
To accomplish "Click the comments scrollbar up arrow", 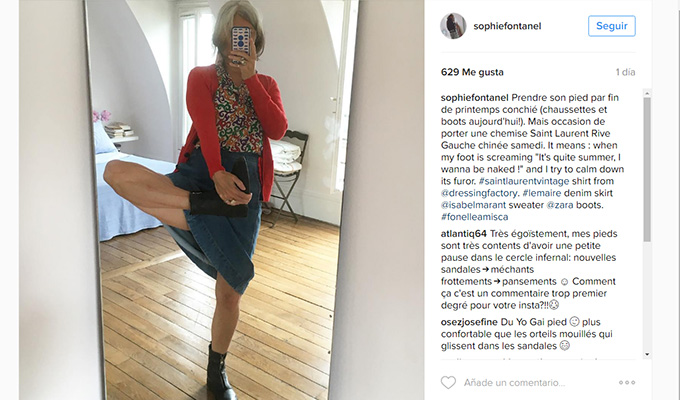I will coord(647,93).
